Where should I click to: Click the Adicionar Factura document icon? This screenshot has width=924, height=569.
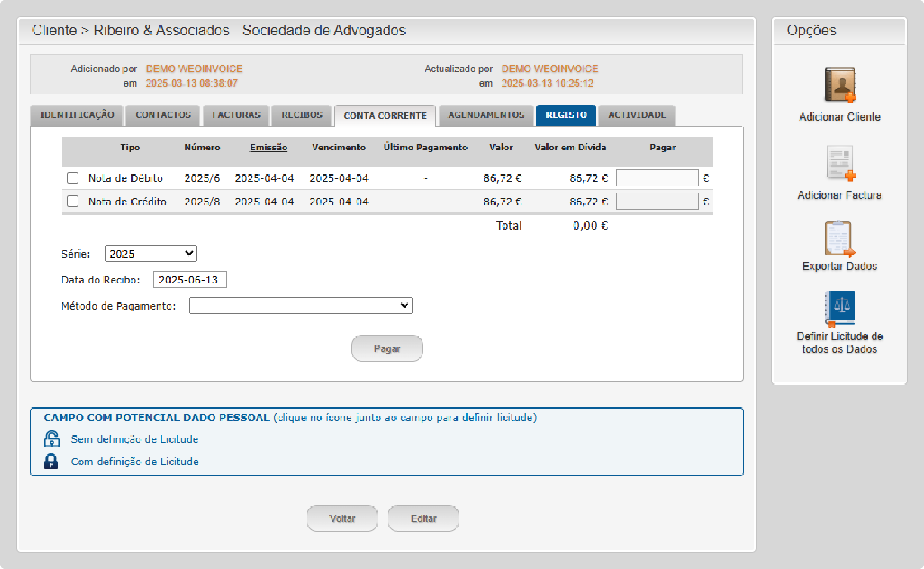coord(840,163)
